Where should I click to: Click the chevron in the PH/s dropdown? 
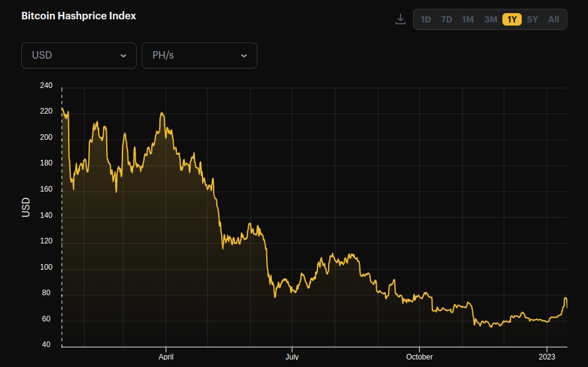[244, 56]
